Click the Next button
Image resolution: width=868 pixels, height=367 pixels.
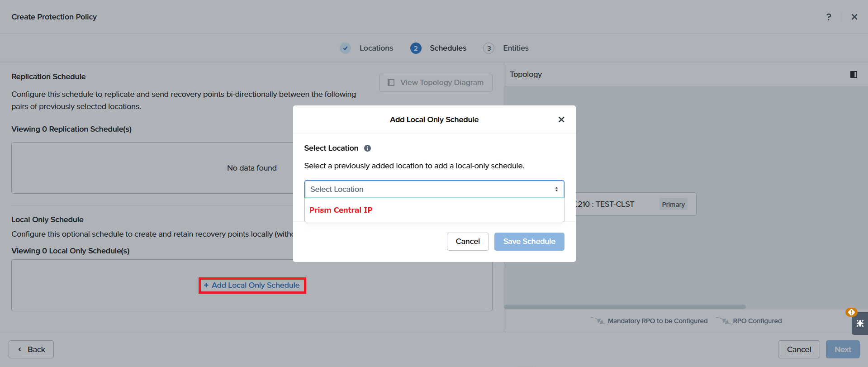[843, 349]
